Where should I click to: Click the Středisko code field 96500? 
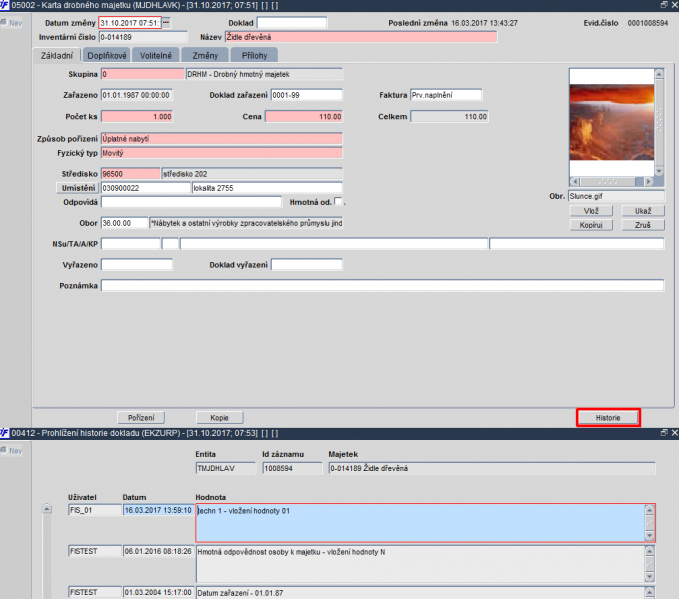[130, 174]
